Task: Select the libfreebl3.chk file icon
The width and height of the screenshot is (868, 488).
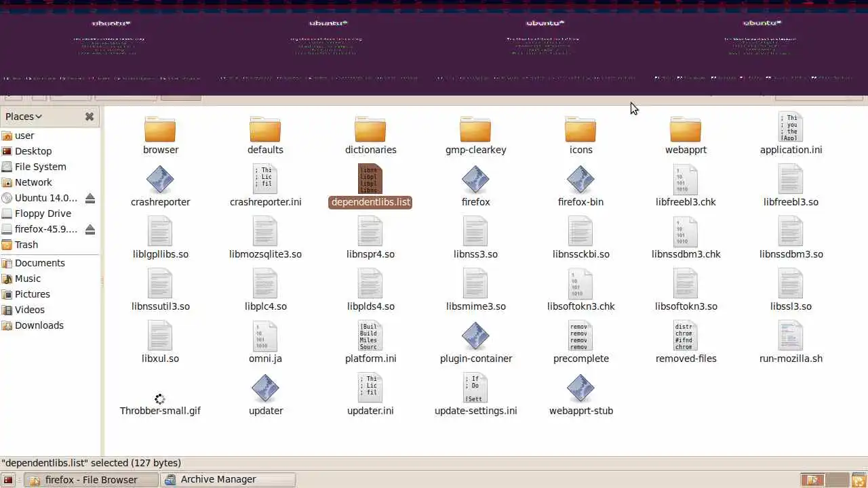Action: coord(686,180)
